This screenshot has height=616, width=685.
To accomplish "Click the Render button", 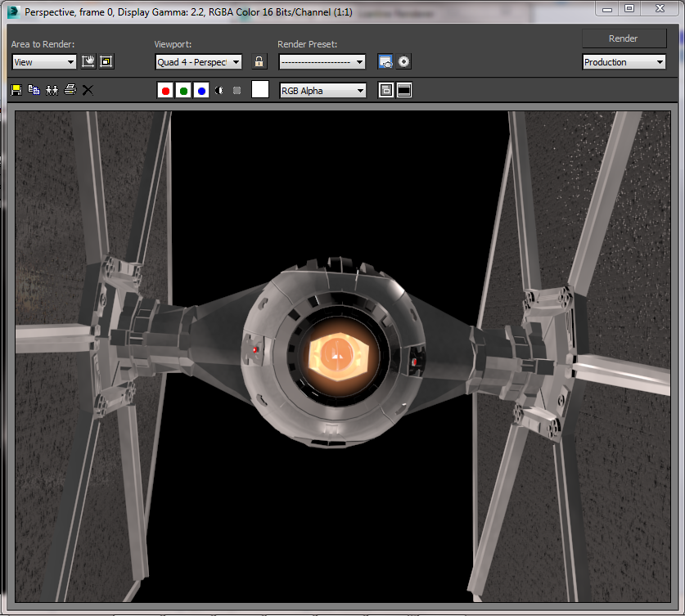I will click(x=624, y=38).
